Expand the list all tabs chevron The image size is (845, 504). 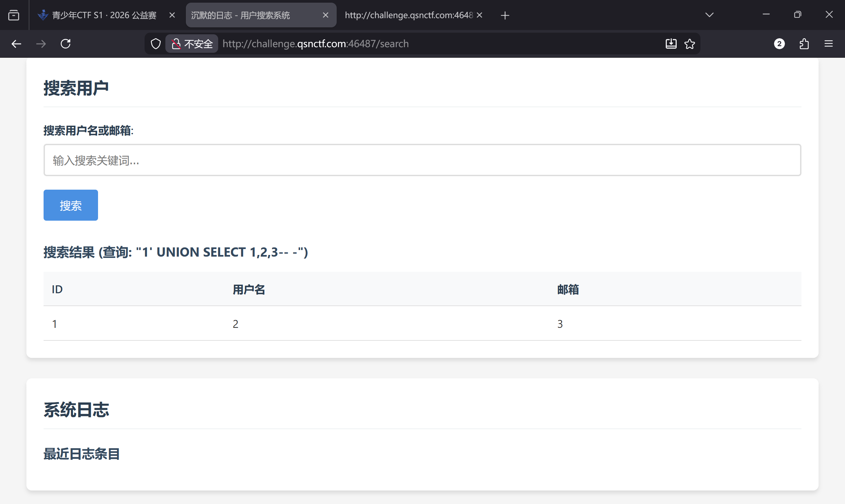(709, 15)
